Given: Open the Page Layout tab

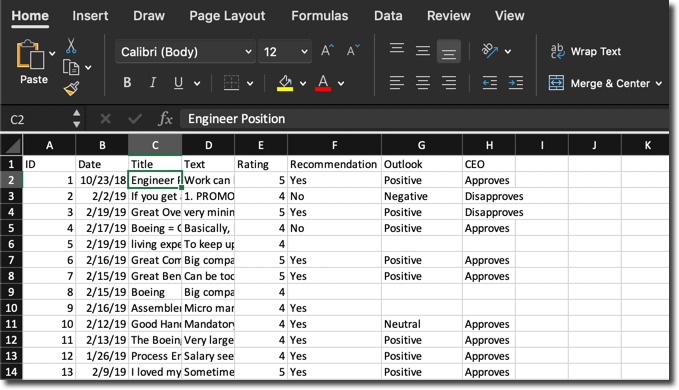Looking at the screenshot, I should 227,16.
